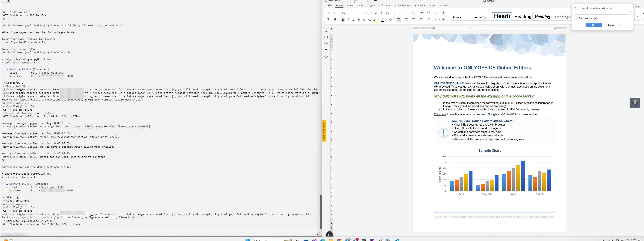The image size is (644, 241).
Task: Switch to the Plugins tab
Action: (x=443, y=5)
